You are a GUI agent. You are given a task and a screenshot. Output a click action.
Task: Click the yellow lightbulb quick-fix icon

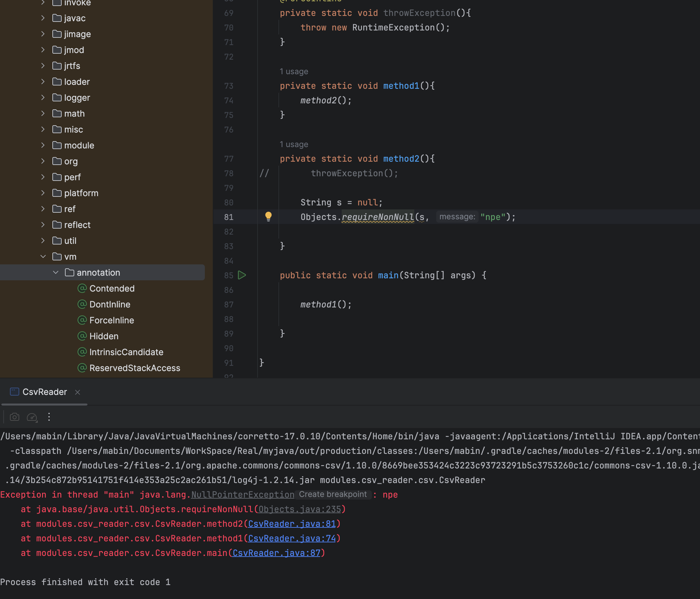[268, 216]
